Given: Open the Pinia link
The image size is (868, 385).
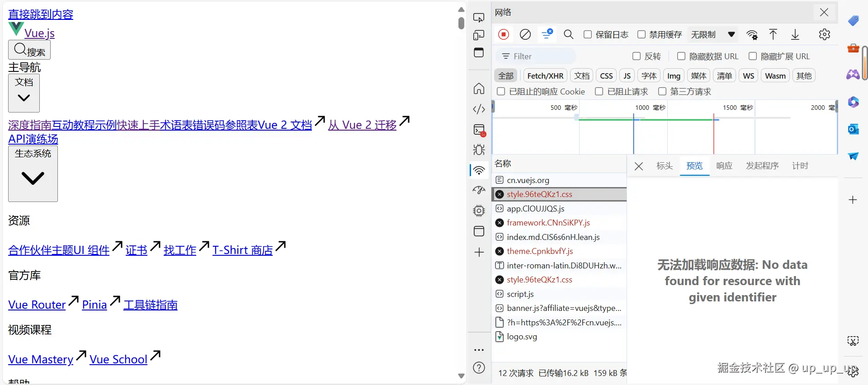Looking at the screenshot, I should (x=94, y=305).
